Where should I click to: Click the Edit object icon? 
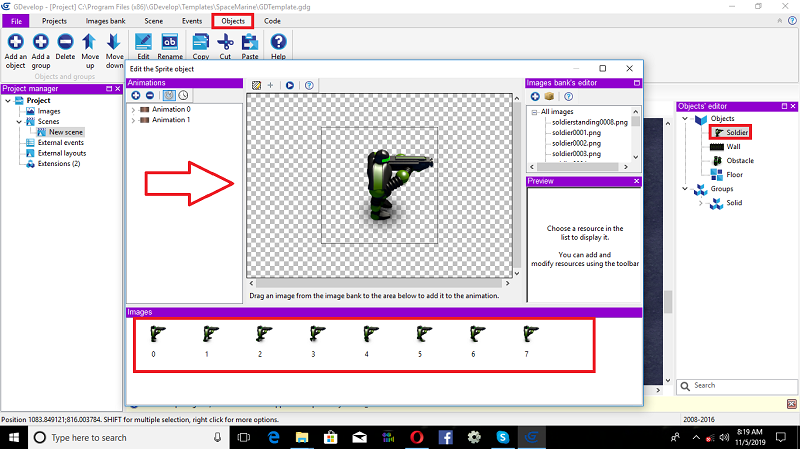coord(143,41)
